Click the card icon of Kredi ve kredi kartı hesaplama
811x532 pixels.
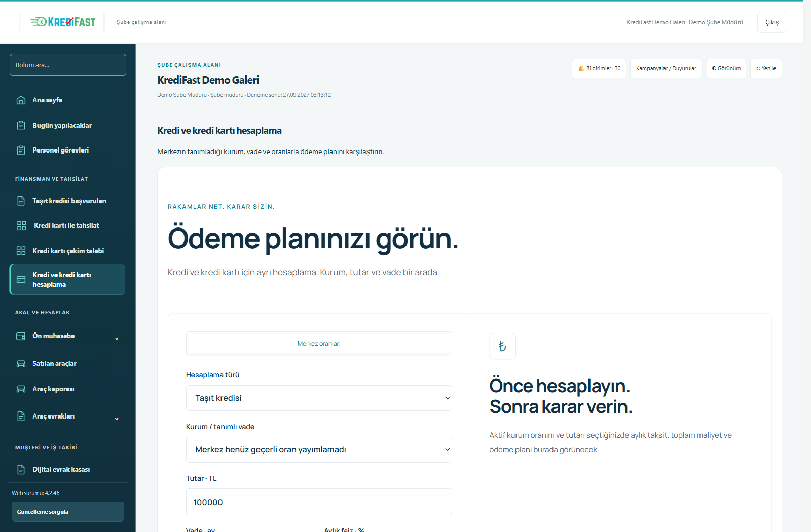pyautogui.click(x=21, y=279)
